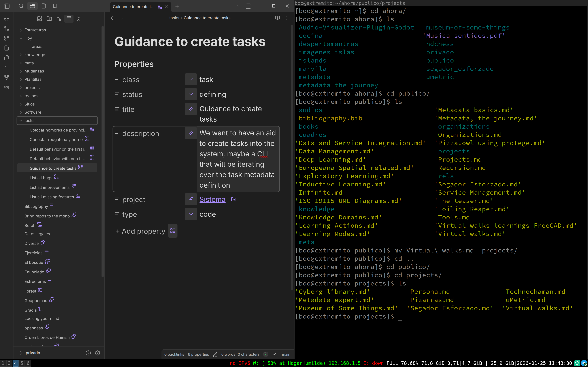Viewport: 588px width, 367px height.
Task: Open graph view from the ribbon
Action: click(x=7, y=77)
